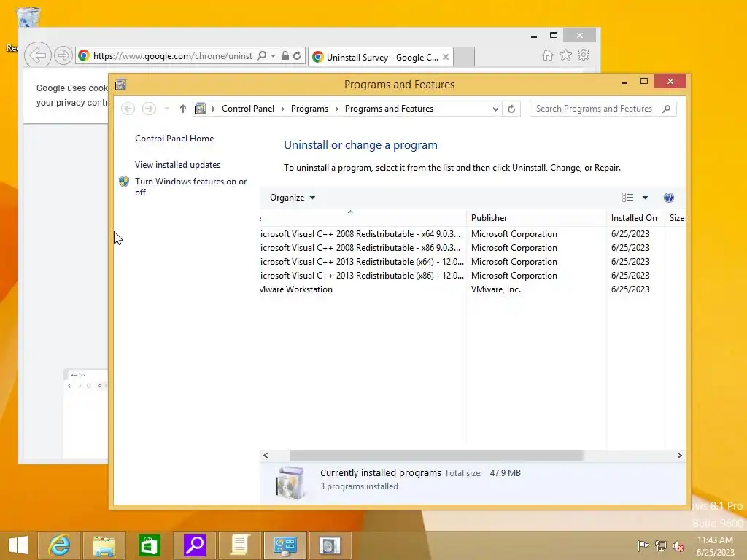
Task: Click the magnifier icon in the search box
Action: coord(667,109)
